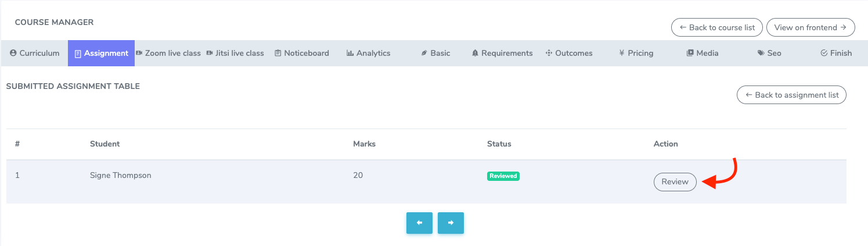Click the green Reviewed status badge
Viewport: 868px width, 246px height.
(x=503, y=176)
